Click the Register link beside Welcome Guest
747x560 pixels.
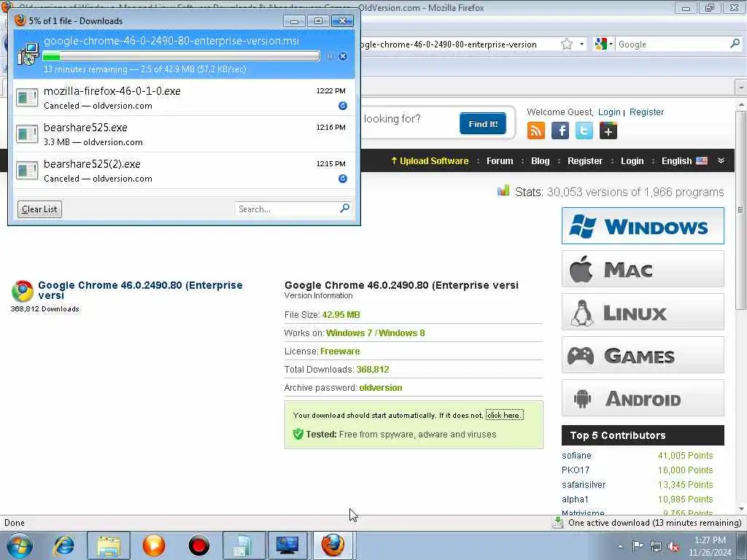click(646, 112)
